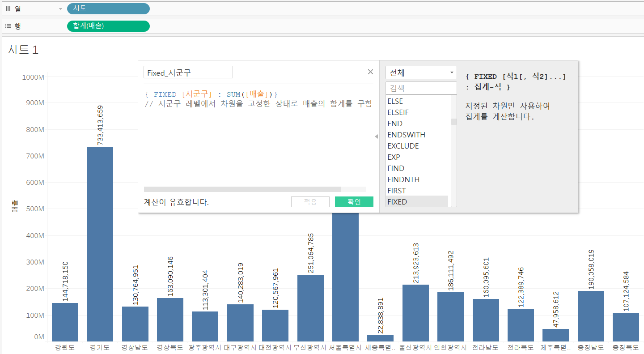Select the 제주특별자치도 bar
The image size is (644, 354).
click(x=555, y=335)
